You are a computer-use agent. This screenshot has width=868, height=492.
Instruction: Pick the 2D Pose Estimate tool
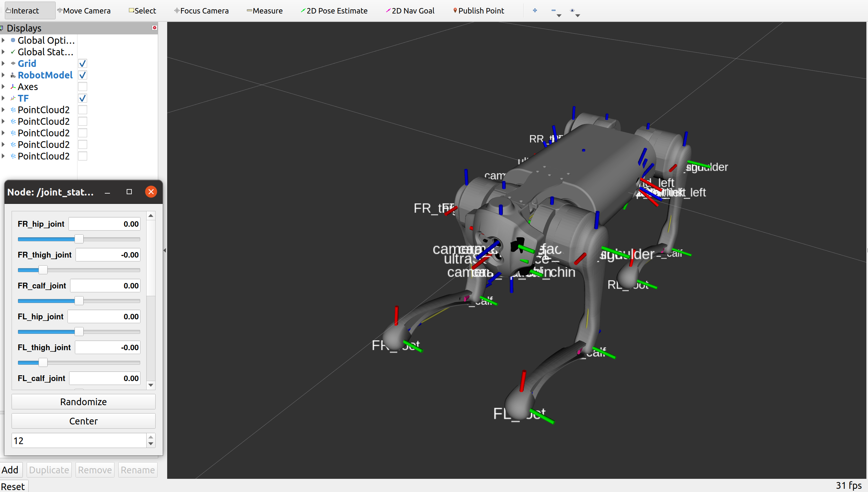334,11
